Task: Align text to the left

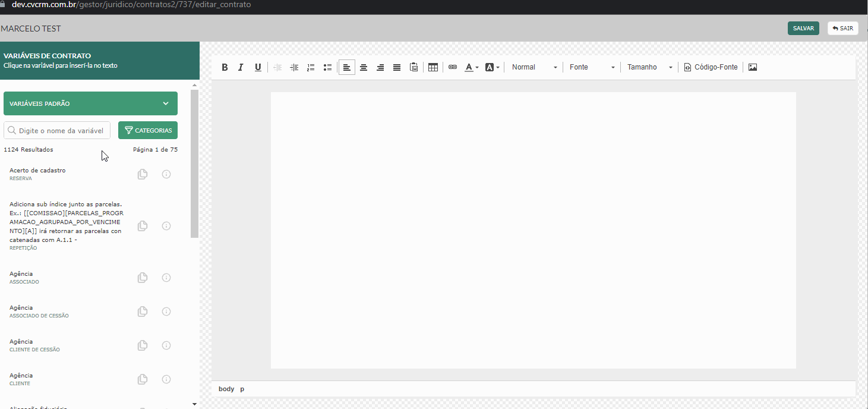Action: [347, 67]
